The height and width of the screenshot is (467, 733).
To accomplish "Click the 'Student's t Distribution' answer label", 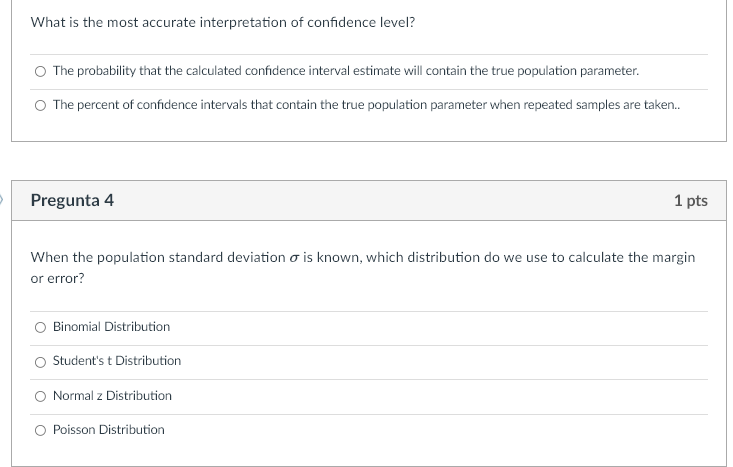I will coord(117,360).
